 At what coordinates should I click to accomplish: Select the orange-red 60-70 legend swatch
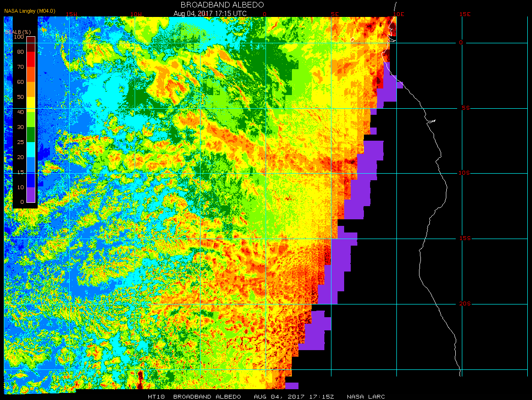(x=31, y=74)
